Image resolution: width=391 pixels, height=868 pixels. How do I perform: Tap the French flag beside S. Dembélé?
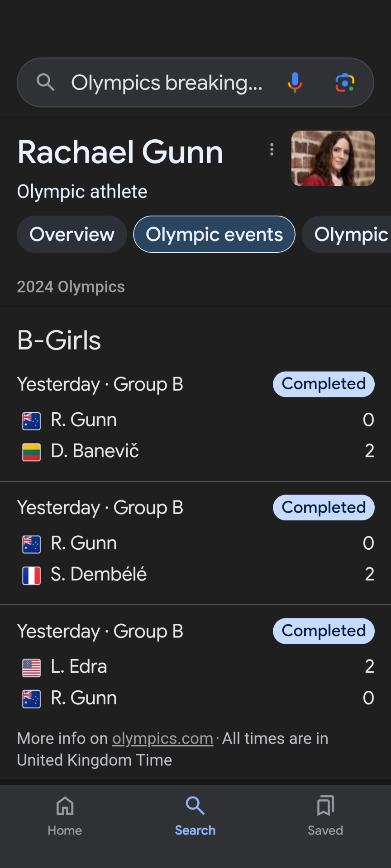pyautogui.click(x=32, y=576)
